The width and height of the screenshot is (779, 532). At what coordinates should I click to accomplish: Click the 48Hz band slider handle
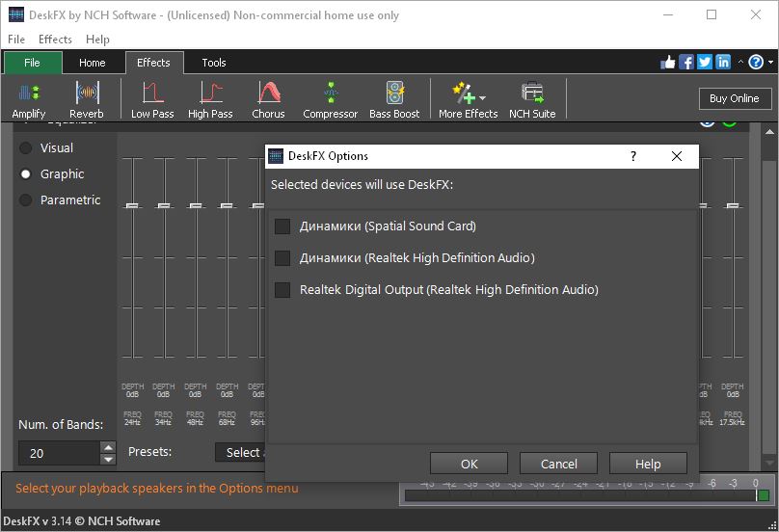[x=196, y=205]
